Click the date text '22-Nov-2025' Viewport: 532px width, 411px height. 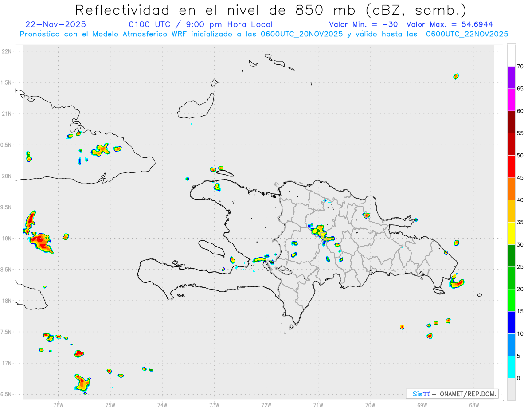(56, 24)
